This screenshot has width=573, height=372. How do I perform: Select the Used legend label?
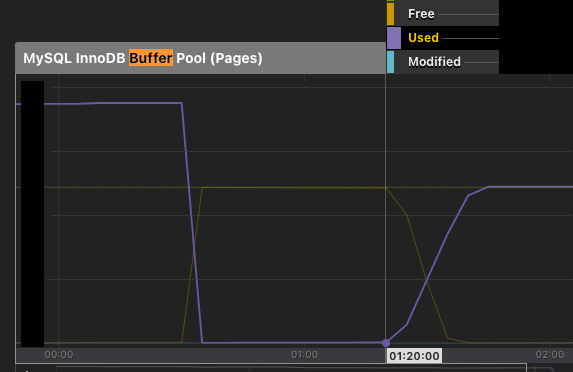point(423,38)
